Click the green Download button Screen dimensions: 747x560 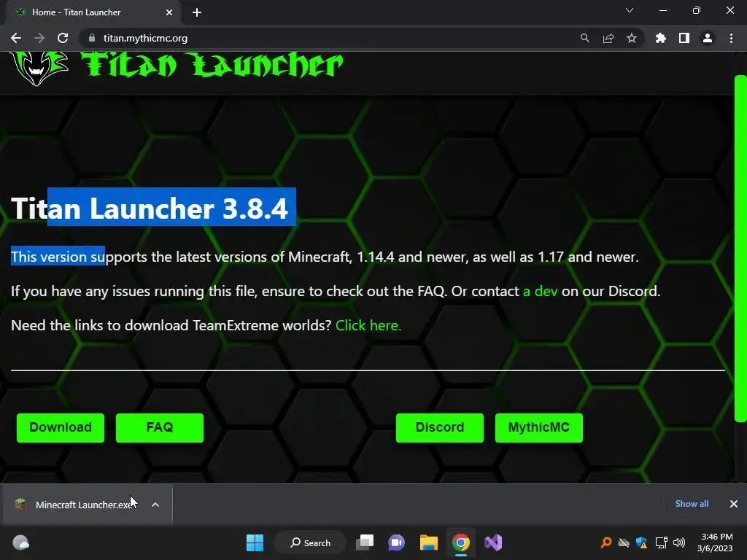click(x=61, y=427)
